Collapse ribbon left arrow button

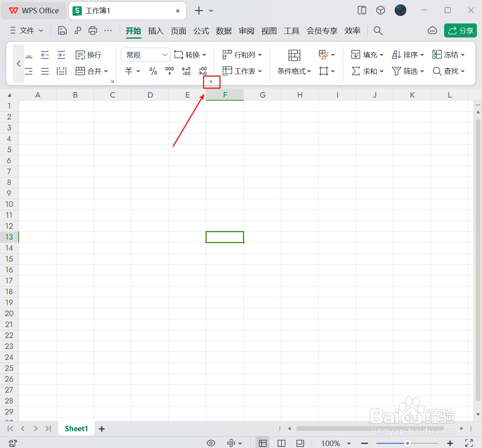18,63
